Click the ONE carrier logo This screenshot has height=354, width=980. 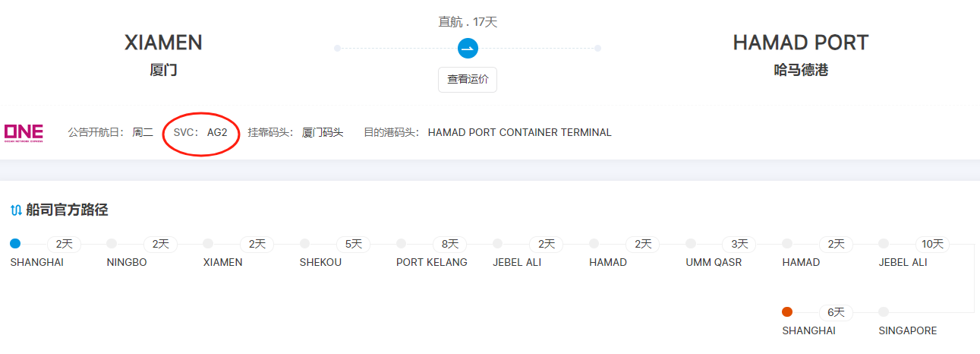(x=24, y=132)
